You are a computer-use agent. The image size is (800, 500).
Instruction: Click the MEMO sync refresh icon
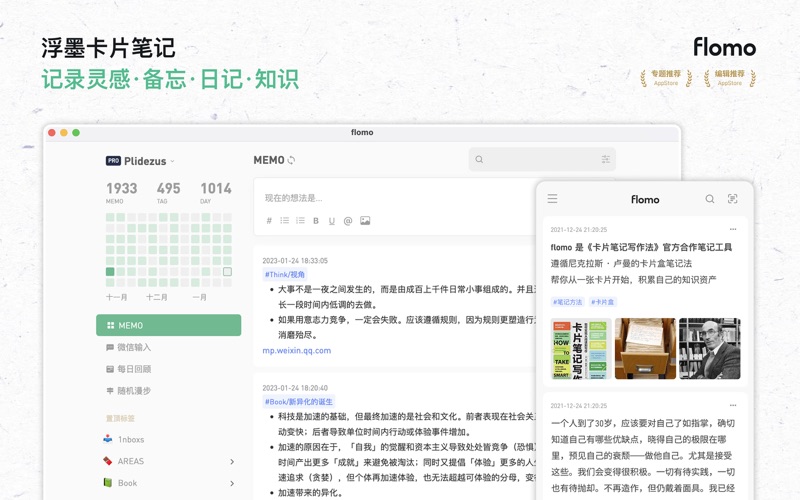291,160
